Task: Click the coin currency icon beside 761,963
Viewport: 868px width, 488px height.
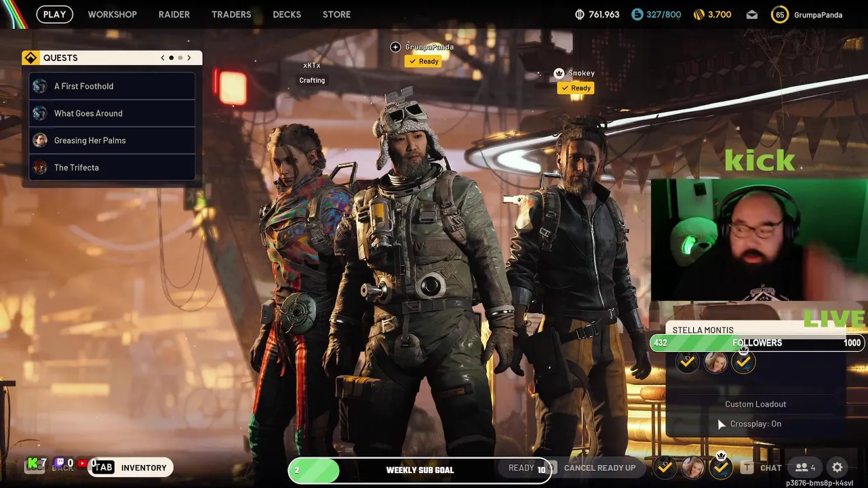Action: click(580, 14)
